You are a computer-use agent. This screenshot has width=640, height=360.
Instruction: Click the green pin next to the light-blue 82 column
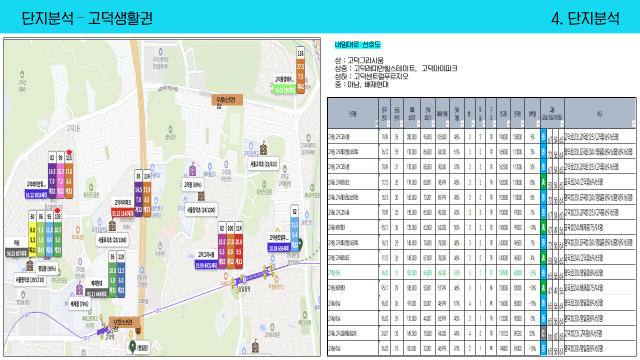pos(300,244)
